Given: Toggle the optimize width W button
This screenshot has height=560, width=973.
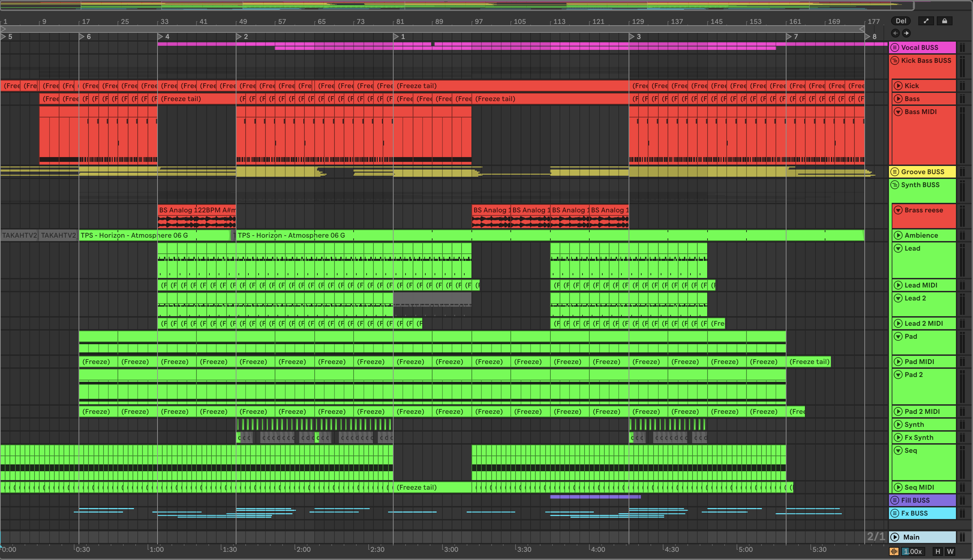Looking at the screenshot, I should (950, 551).
